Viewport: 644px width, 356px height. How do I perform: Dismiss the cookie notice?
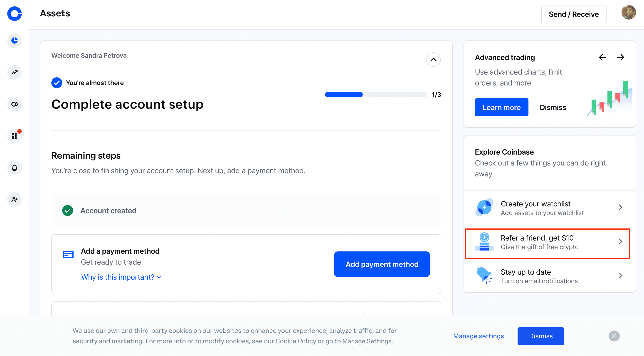coord(541,336)
